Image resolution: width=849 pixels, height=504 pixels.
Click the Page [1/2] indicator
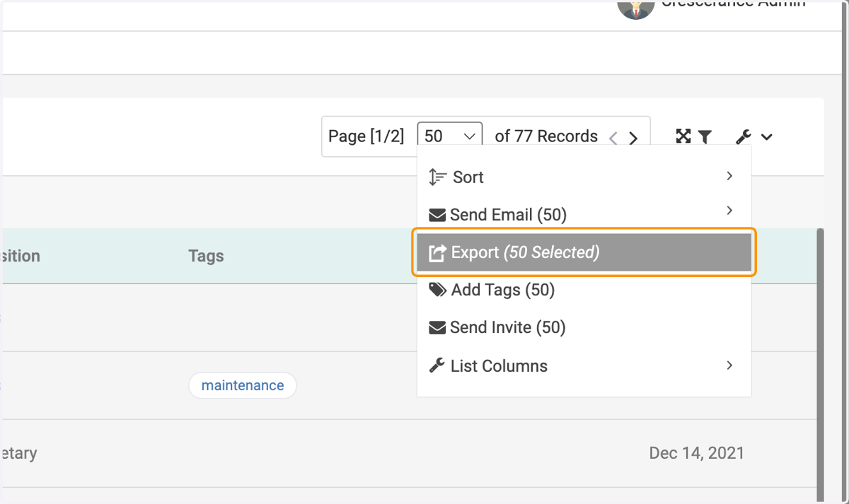point(366,136)
